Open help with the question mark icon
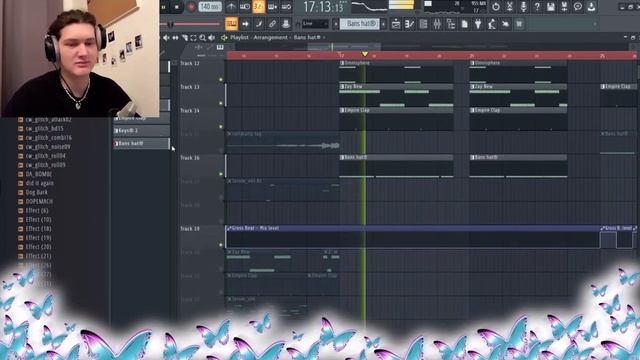 [537, 7]
